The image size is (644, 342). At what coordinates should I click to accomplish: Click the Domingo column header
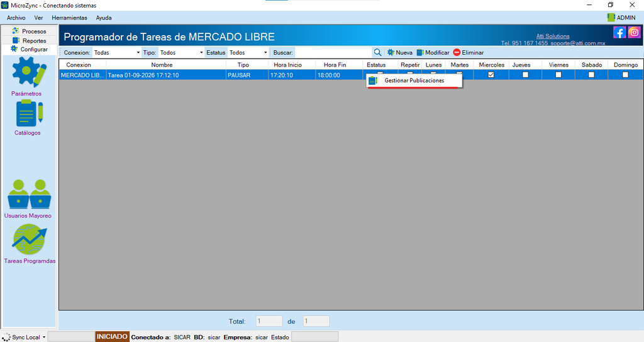point(626,65)
